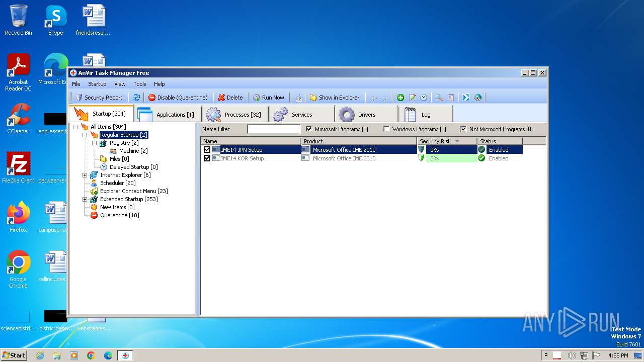Click Show in Explorer button
The width and height of the screenshot is (644, 362).
335,98
